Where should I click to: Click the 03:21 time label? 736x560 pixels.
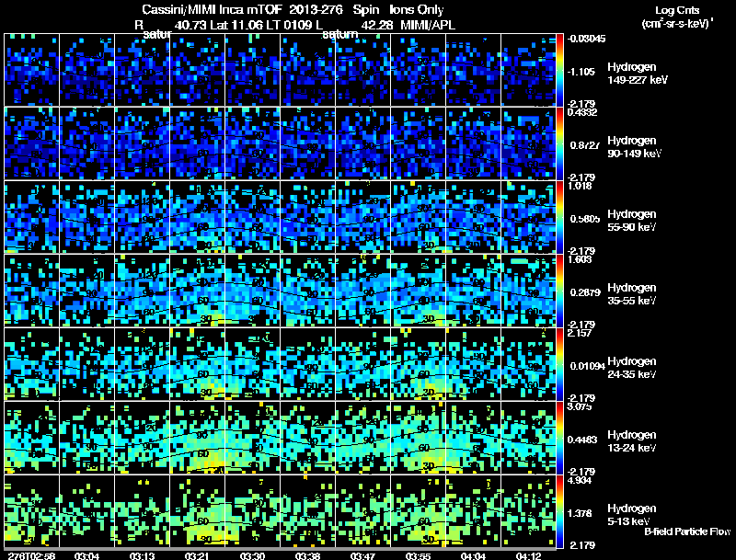click(x=197, y=555)
